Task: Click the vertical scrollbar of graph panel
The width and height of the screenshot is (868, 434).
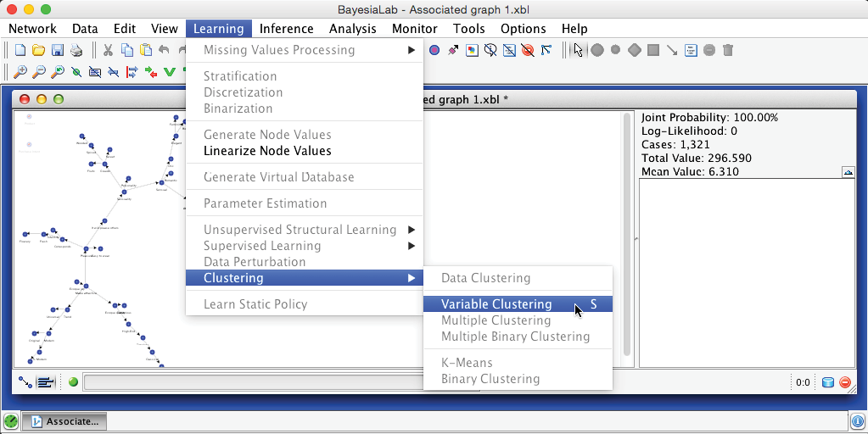Action: 627,237
